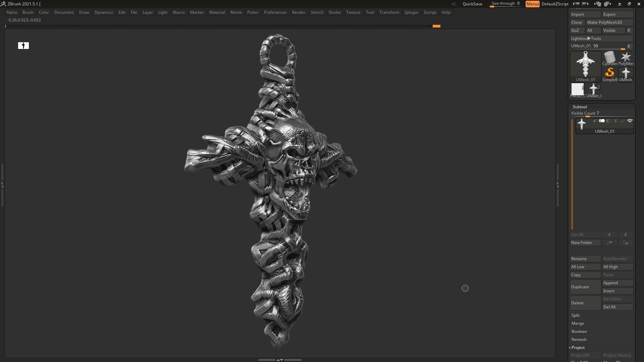Collapse the right tray divider arrows
This screenshot has height=362, width=644.
pos(557,185)
